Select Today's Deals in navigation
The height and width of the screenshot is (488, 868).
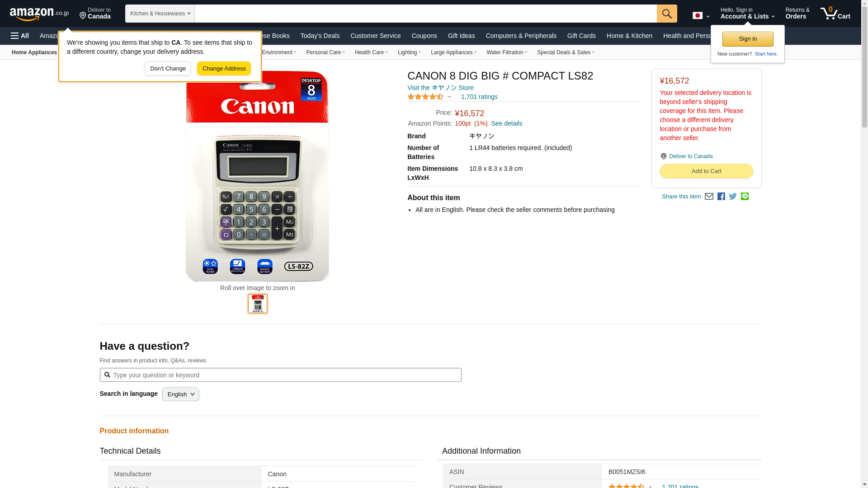(x=320, y=36)
